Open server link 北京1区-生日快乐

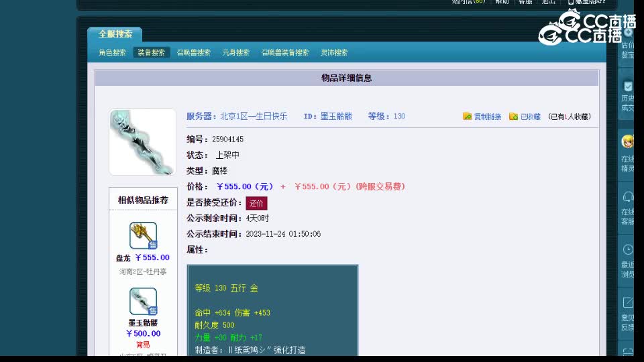click(x=254, y=116)
